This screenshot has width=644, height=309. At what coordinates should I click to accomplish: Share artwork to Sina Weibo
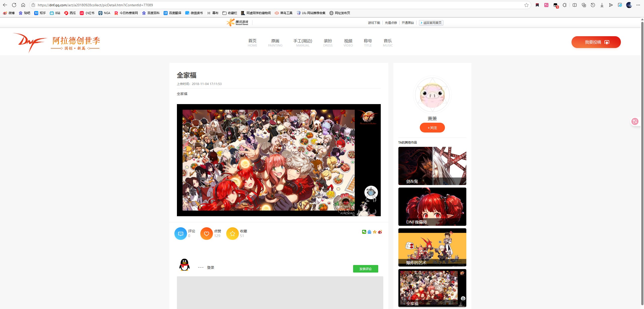tap(380, 232)
